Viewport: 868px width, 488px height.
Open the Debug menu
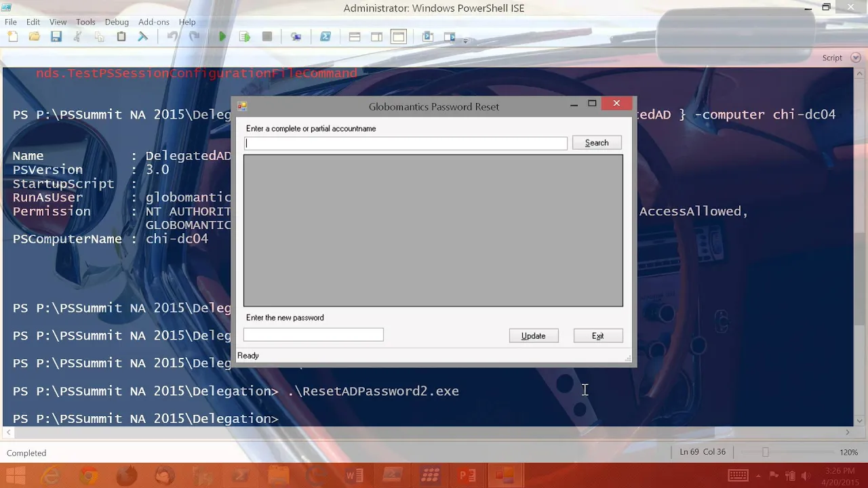(117, 22)
